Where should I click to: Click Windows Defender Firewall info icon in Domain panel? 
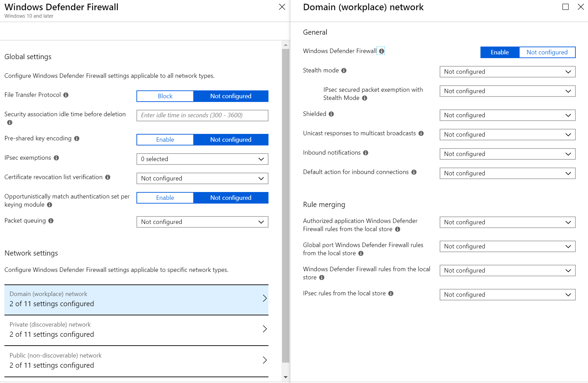(x=381, y=51)
